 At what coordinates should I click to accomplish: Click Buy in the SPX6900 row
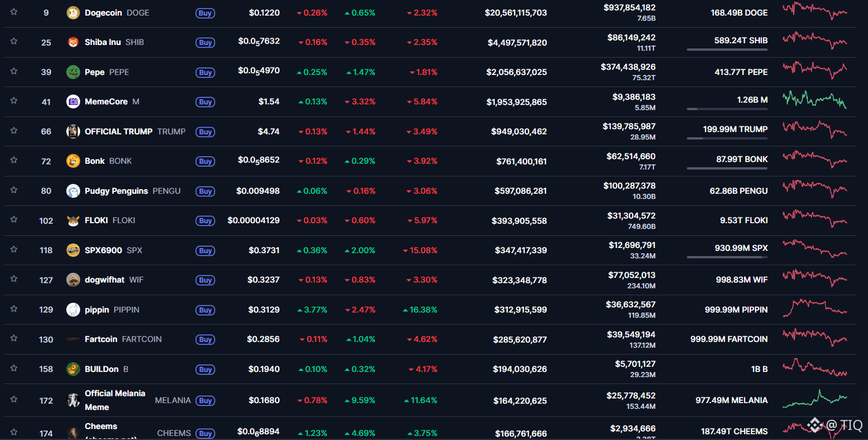coord(205,251)
